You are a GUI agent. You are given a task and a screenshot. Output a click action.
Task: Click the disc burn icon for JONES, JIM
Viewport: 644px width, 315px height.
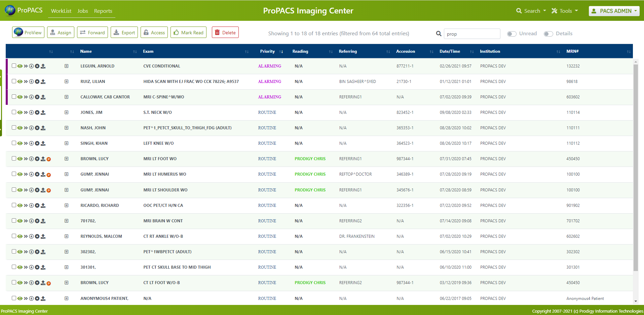pos(37,113)
